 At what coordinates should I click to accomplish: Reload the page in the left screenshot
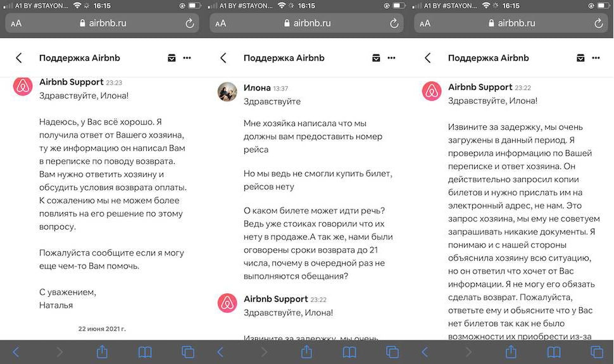[x=190, y=23]
